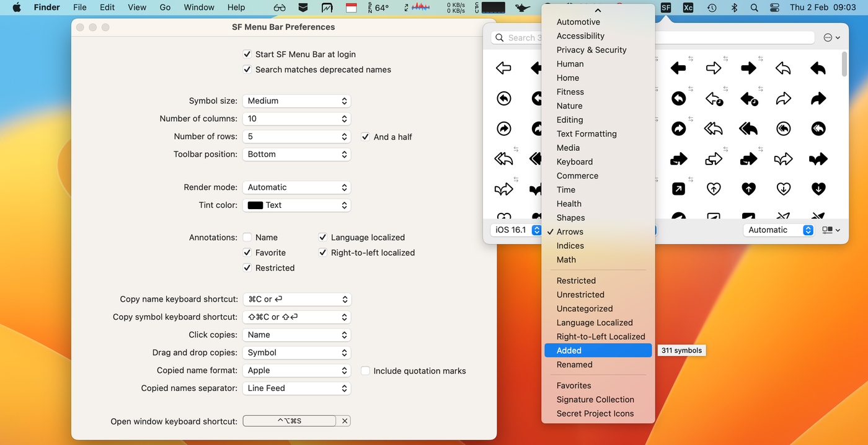Clear the open window keyboard shortcut
Viewport: 868px width, 445px height.
[x=345, y=421]
